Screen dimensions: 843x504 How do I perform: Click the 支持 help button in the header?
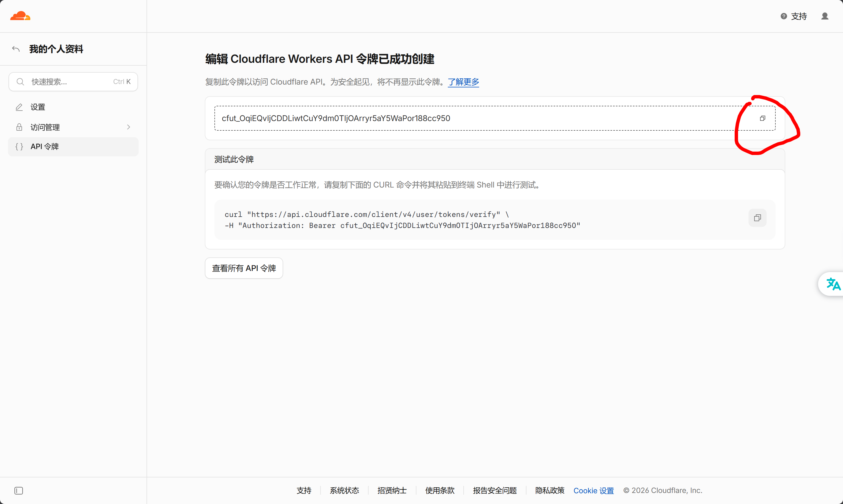click(x=794, y=16)
